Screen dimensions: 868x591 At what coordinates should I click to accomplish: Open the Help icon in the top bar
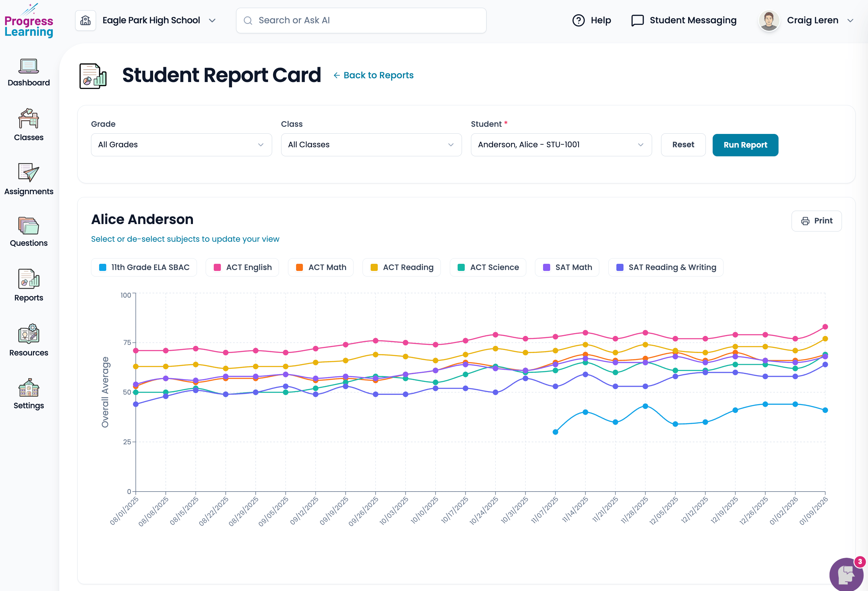pos(578,20)
